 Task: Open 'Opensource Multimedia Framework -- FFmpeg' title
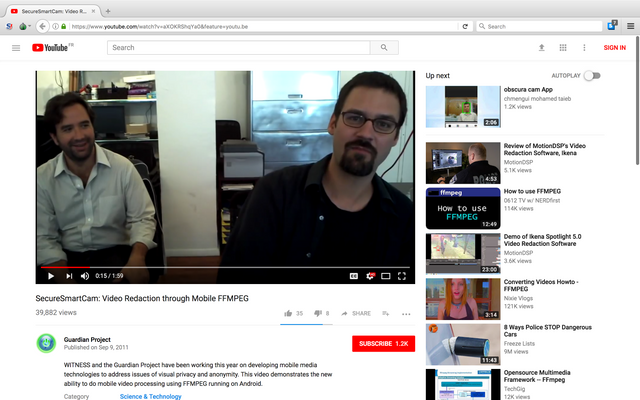[537, 376]
